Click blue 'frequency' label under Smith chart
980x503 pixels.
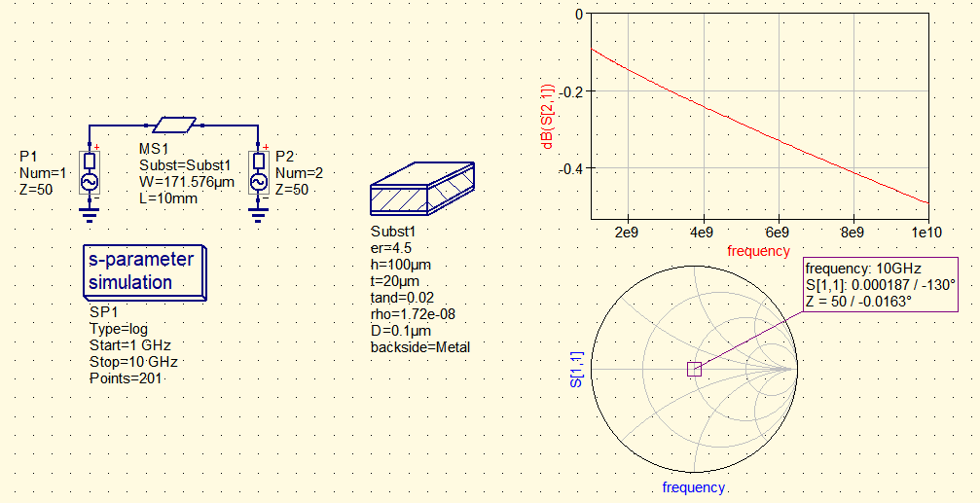pyautogui.click(x=693, y=487)
